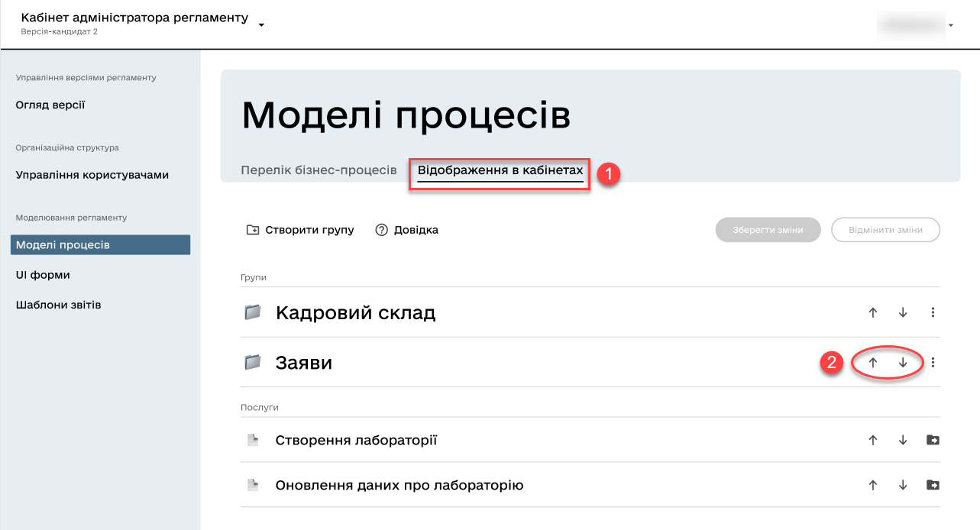Click Кабінет адміністратора регламенту title
Viewport: 980px width, 530px height.
tap(134, 18)
